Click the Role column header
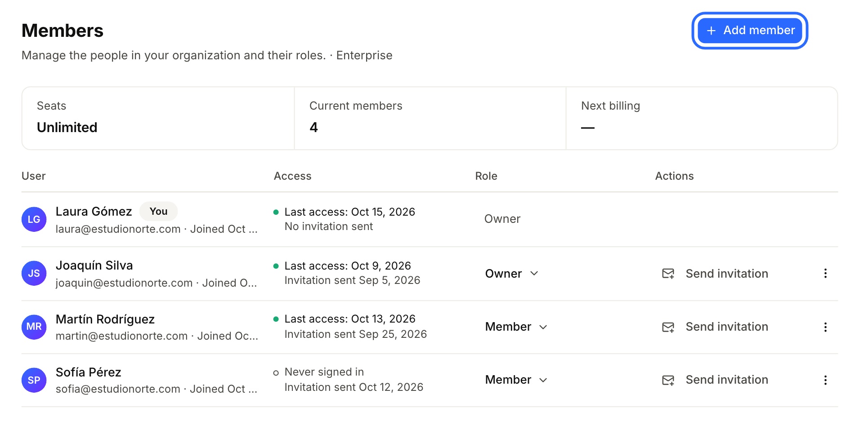Viewport: 868px width, 425px height. (x=486, y=176)
